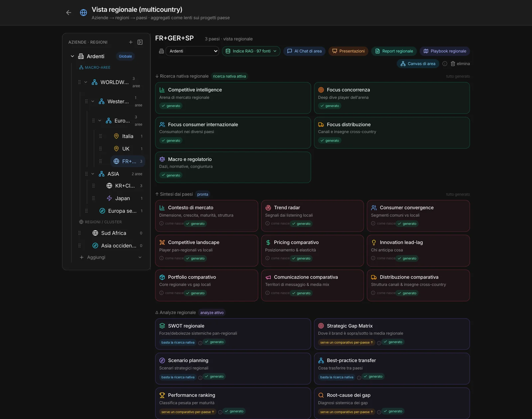Collapse the Euro... area node
The image size is (532, 419).
point(100,120)
